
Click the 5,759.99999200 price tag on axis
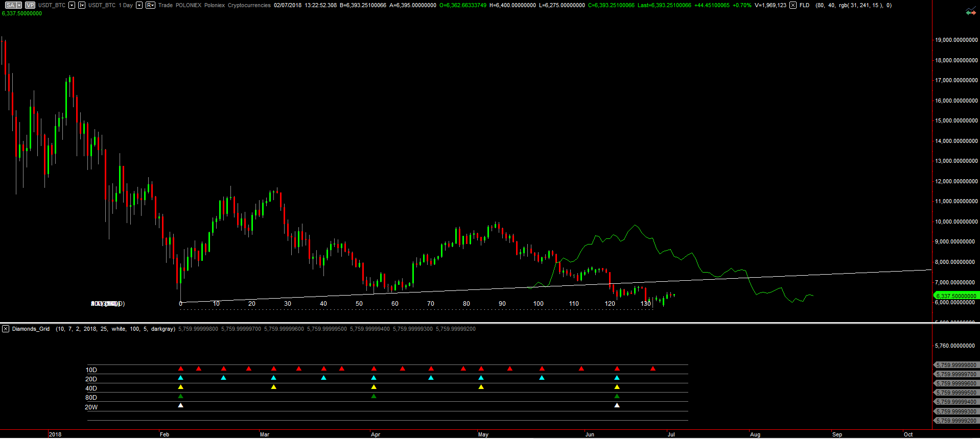[956, 421]
